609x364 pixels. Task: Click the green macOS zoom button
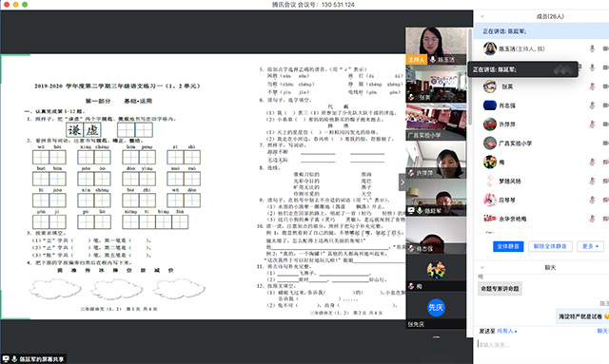pos(25,4)
